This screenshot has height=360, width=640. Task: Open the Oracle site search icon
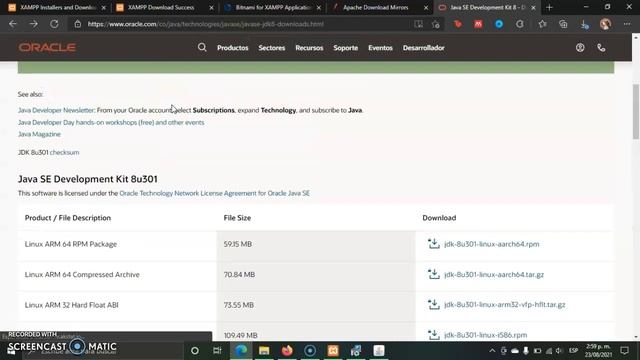(202, 47)
